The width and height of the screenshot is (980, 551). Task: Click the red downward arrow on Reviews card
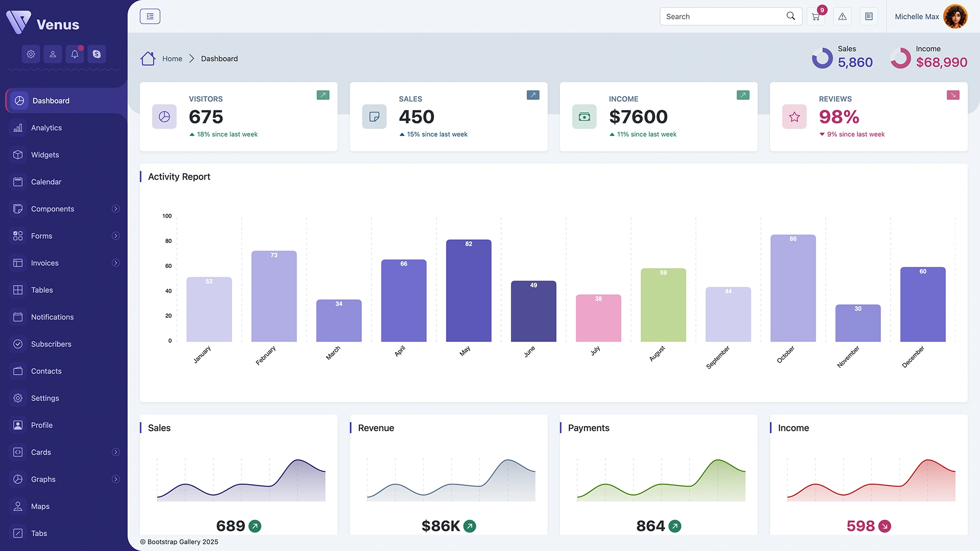click(952, 95)
